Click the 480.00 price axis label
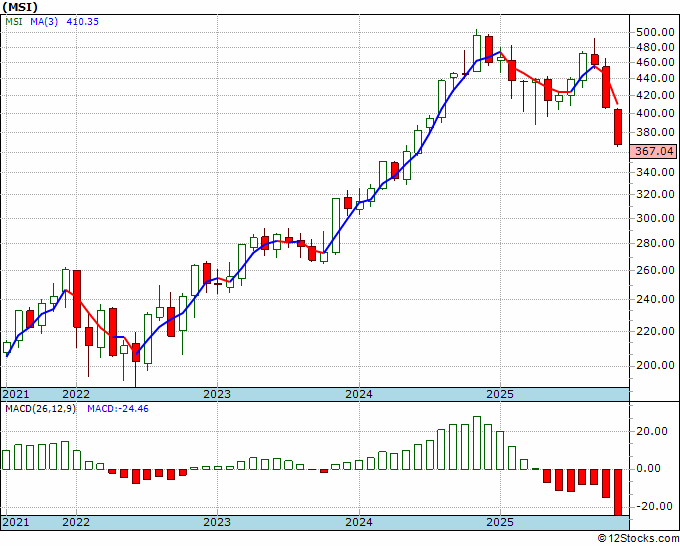The image size is (680, 546). coord(655,47)
